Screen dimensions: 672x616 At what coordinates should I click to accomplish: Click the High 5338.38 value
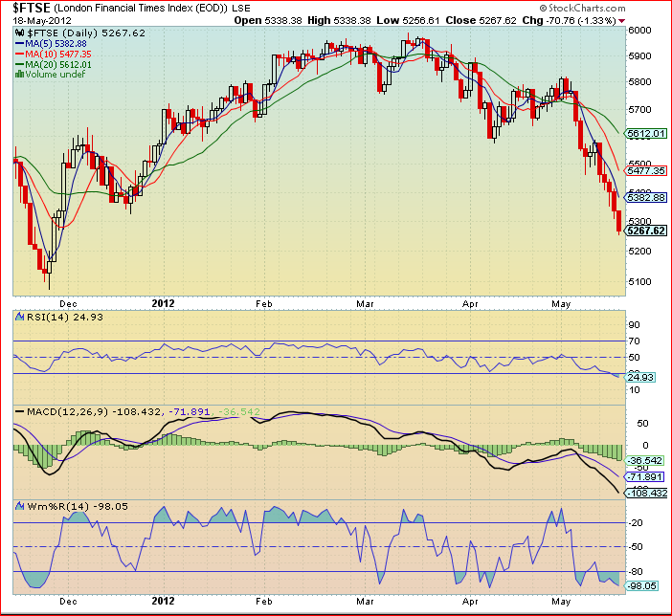[x=339, y=20]
